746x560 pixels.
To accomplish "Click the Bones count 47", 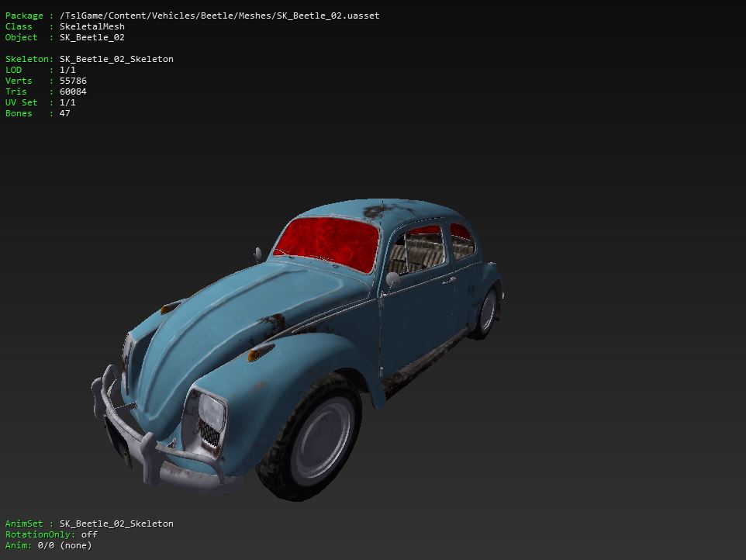I will click(64, 114).
